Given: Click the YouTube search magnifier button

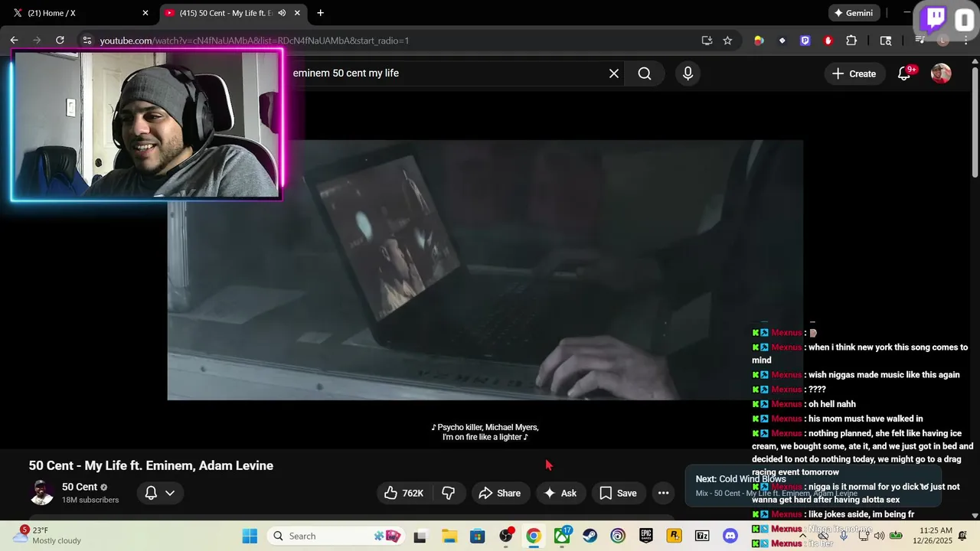Looking at the screenshot, I should pyautogui.click(x=645, y=73).
